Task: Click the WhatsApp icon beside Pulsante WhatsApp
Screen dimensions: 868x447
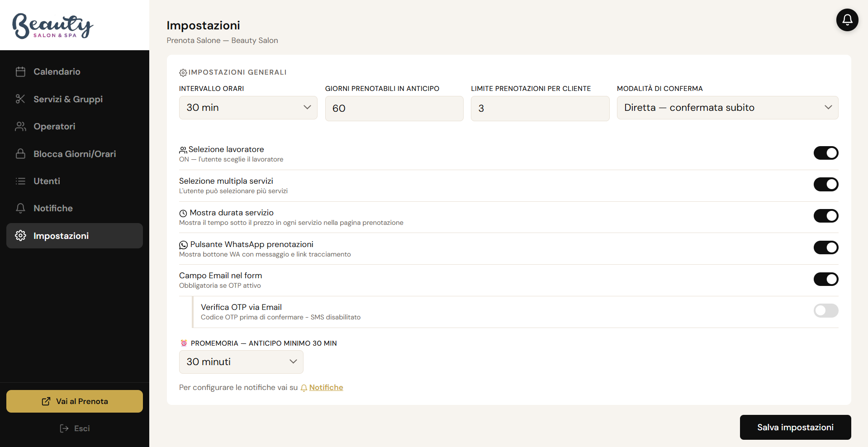Action: click(183, 245)
